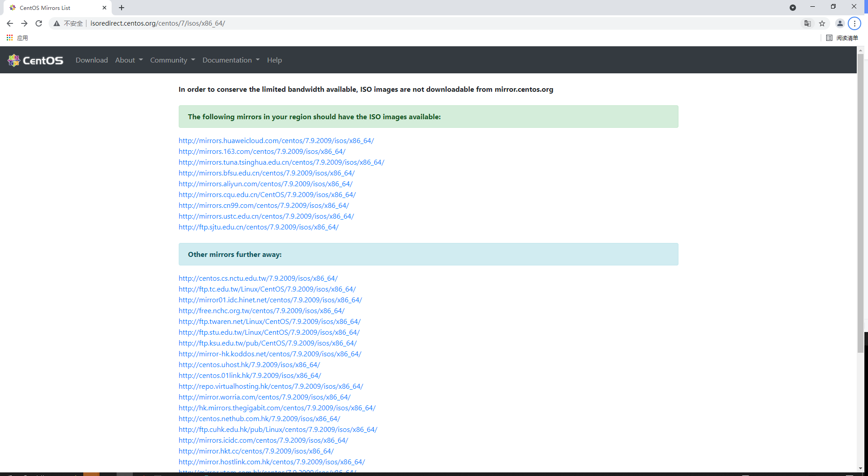
Task: Select the CentOS Mirrors List tab
Action: point(58,8)
